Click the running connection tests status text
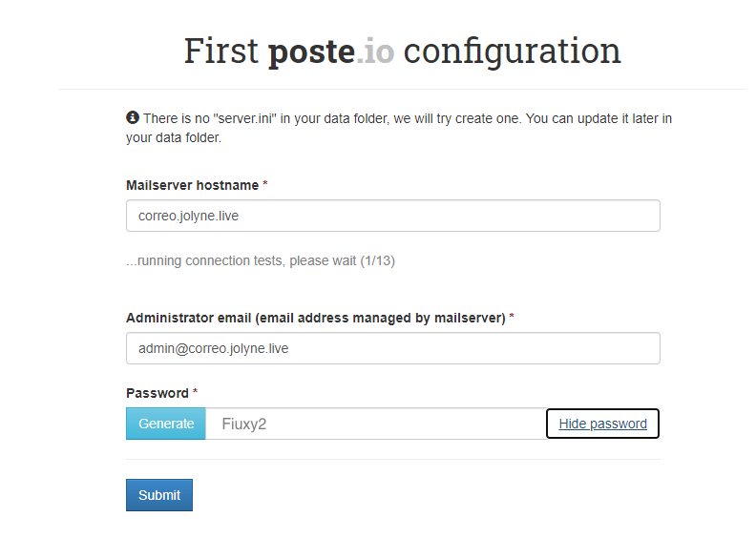 261,260
